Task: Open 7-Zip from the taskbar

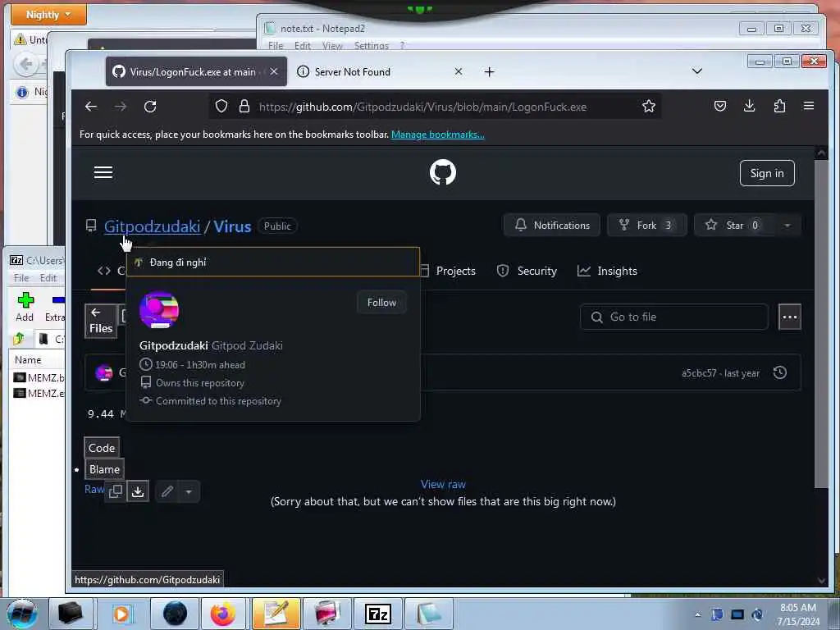Action: (377, 614)
